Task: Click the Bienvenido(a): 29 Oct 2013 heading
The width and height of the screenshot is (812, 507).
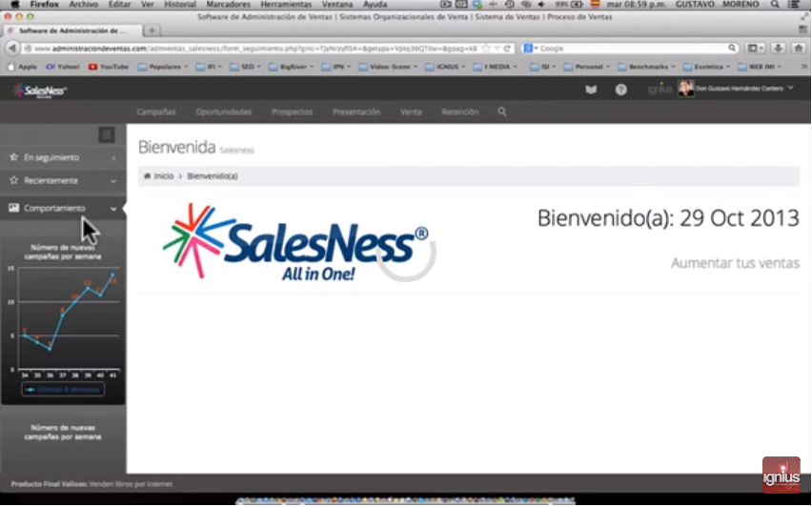Action: coord(668,218)
